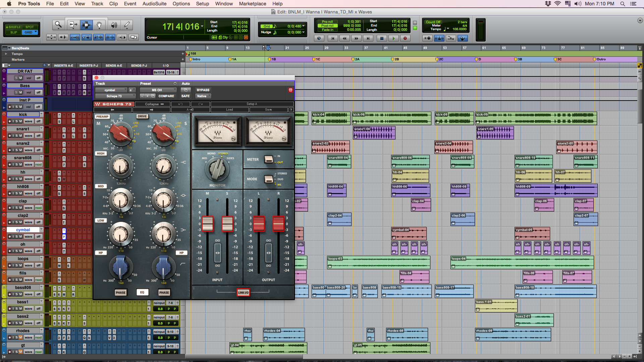The width and height of the screenshot is (644, 362).
Task: Click the Go to End button
Action: pos(368,38)
